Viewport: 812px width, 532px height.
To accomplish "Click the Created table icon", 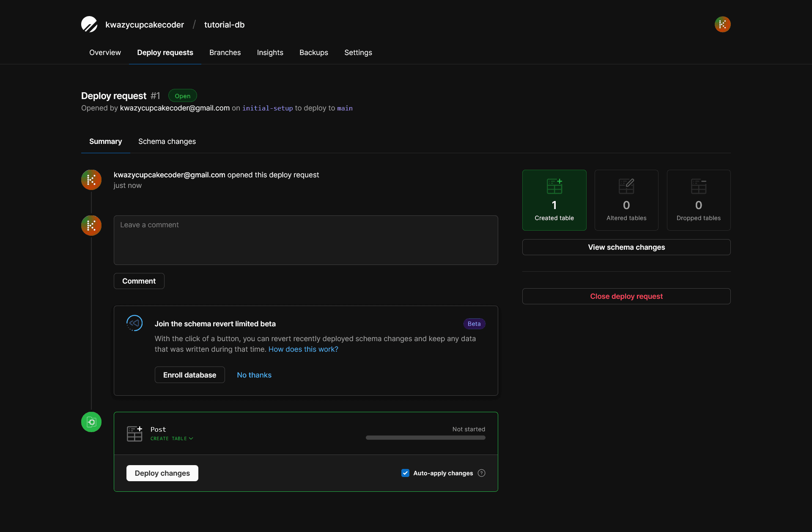I will click(554, 185).
